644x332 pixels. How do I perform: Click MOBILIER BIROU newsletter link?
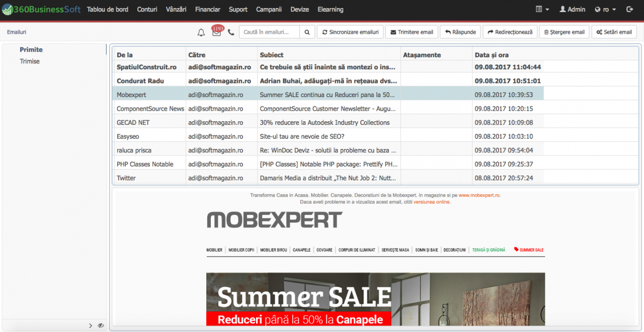(x=274, y=250)
